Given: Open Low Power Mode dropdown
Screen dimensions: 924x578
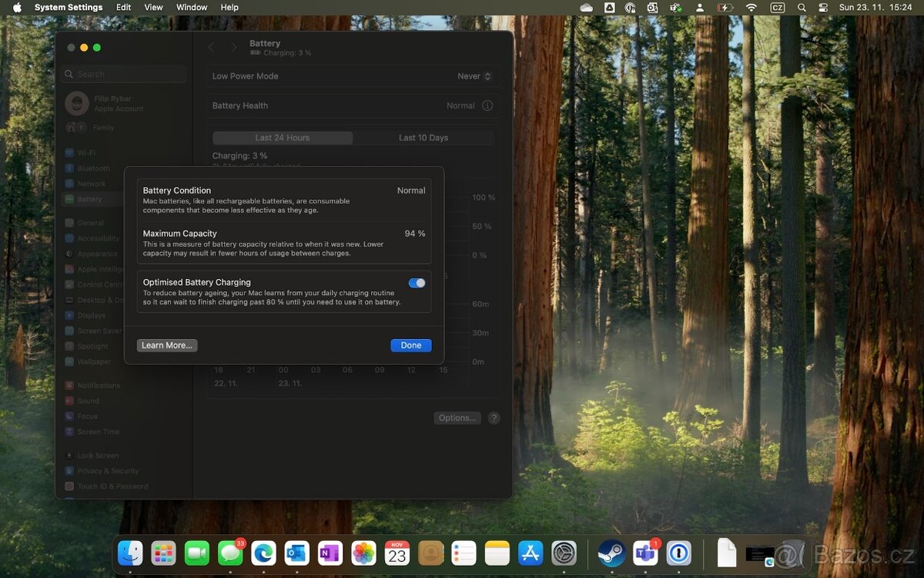Looking at the screenshot, I should click(x=474, y=76).
